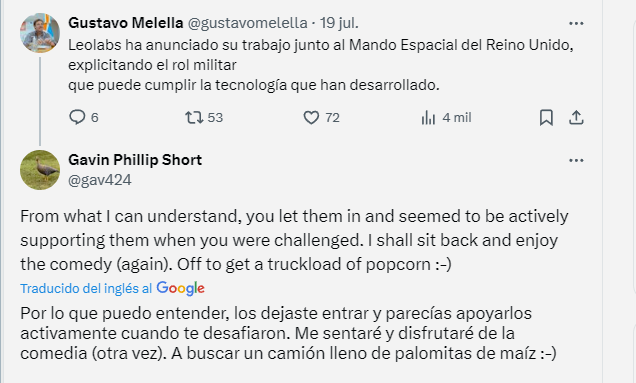
Task: Select Gavin's English reply text
Action: [x=294, y=240]
